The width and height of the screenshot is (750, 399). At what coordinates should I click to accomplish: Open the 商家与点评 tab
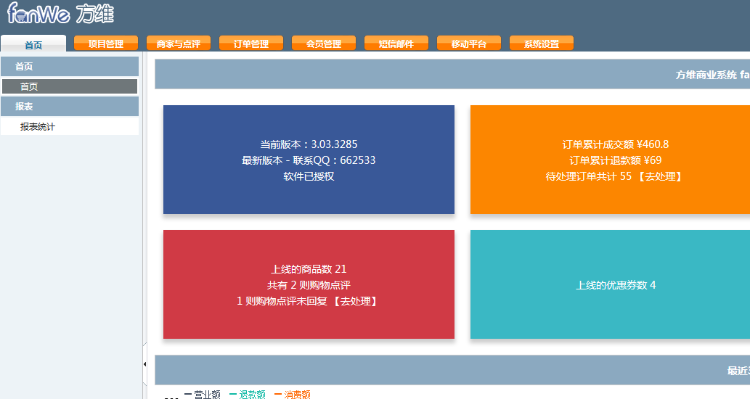click(178, 44)
